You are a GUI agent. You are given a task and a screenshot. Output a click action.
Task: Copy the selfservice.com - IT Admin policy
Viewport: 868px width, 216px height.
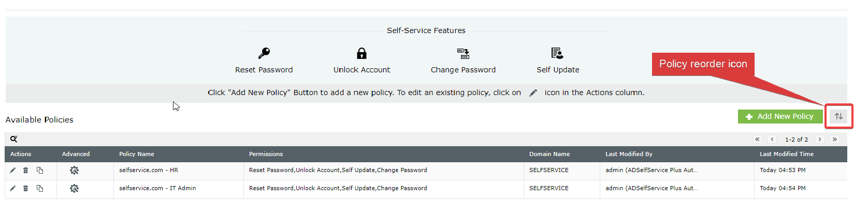40,188
